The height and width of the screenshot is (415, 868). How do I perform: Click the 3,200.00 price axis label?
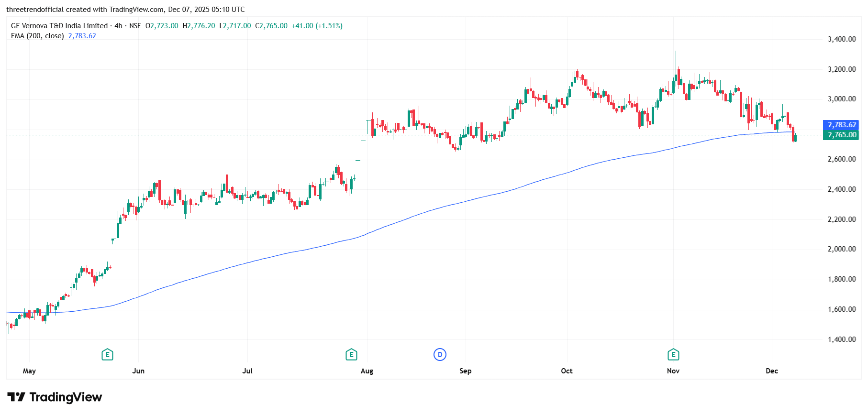(842, 69)
